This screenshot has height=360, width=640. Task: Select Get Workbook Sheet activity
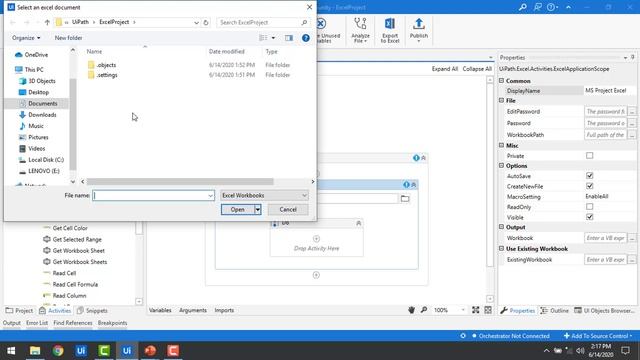coord(78,251)
